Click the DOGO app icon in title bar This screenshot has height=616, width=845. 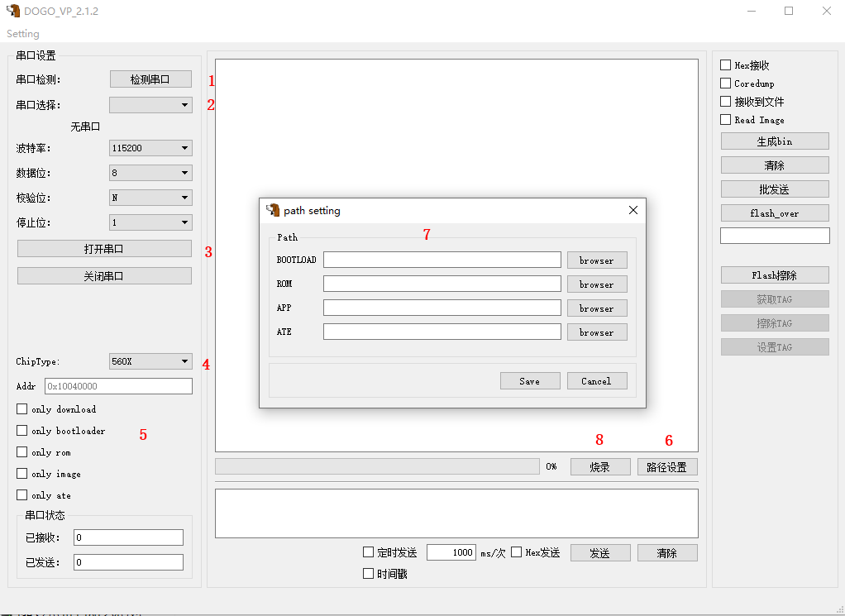13,11
